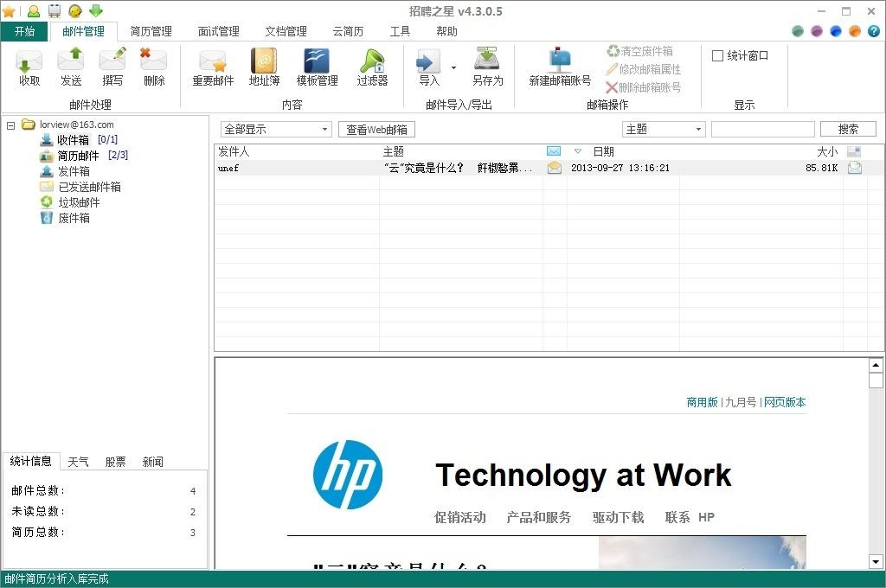Enable the 统计窗口 checkbox

717,56
